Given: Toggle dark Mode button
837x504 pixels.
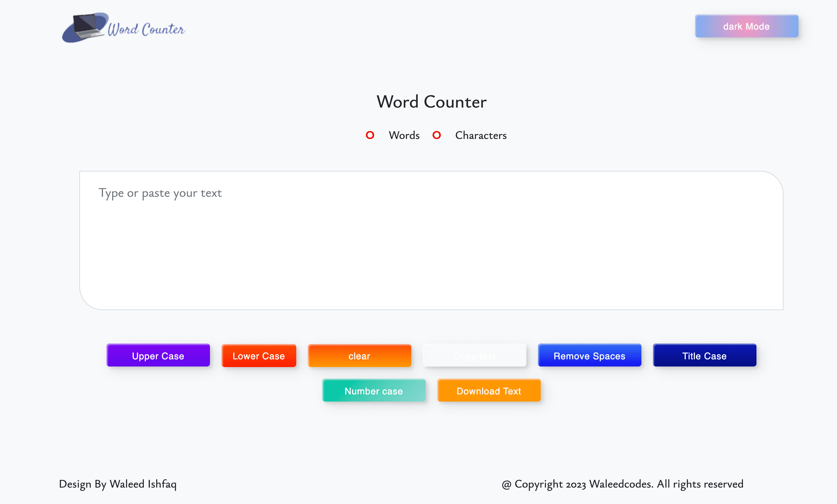Looking at the screenshot, I should coord(746,26).
